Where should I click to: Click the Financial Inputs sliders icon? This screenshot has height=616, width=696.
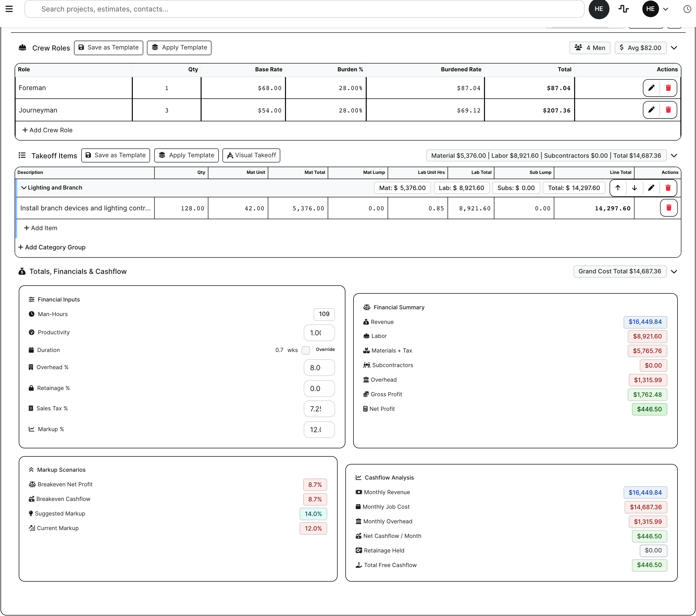click(31, 299)
